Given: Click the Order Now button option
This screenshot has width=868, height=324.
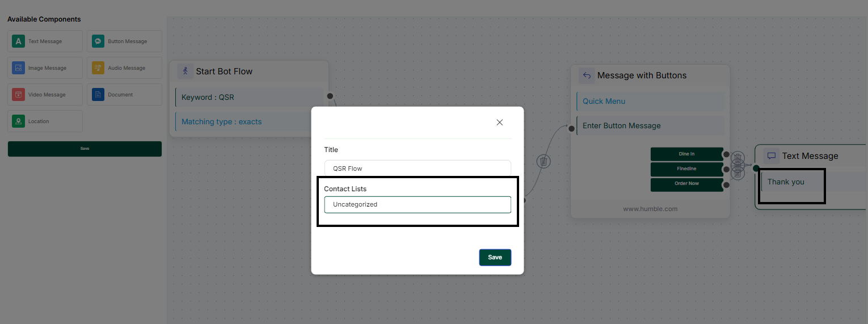Looking at the screenshot, I should point(686,184).
